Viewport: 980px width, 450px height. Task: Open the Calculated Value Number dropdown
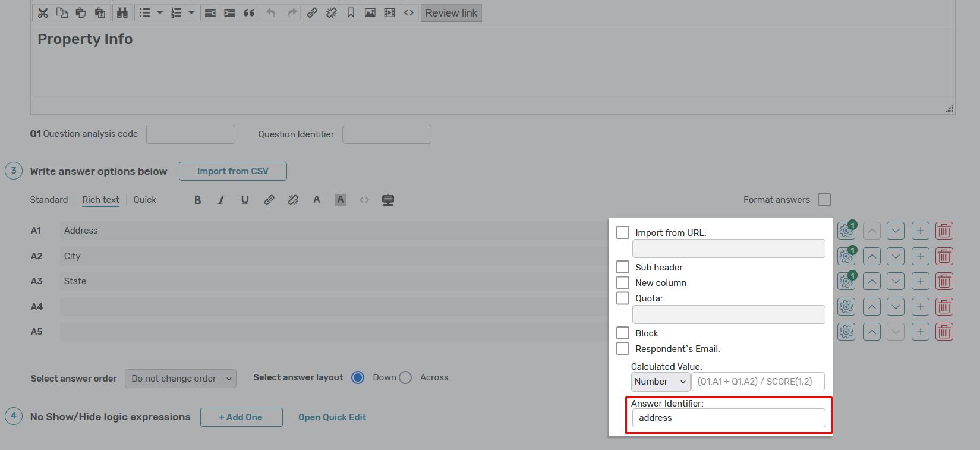click(660, 382)
